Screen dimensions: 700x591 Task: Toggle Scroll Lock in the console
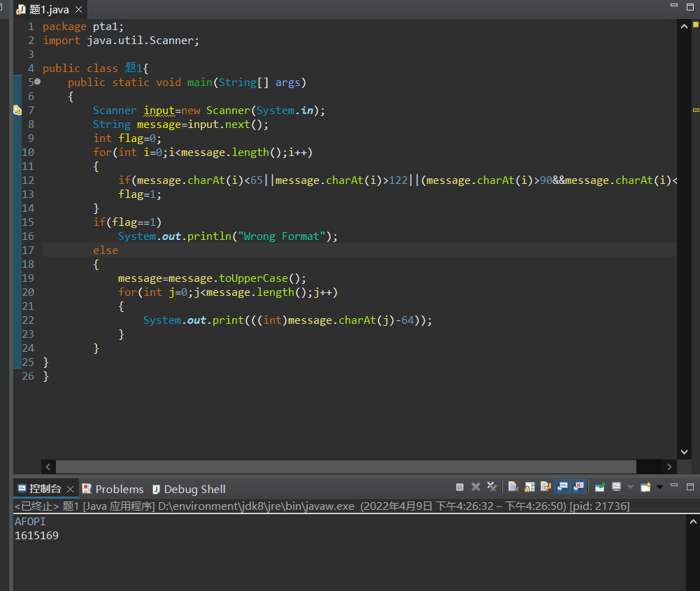pyautogui.click(x=529, y=487)
